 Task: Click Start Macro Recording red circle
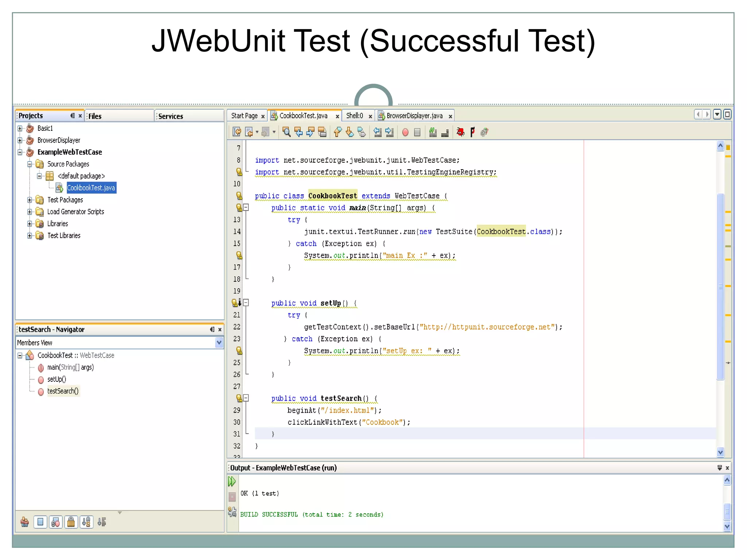tap(405, 132)
